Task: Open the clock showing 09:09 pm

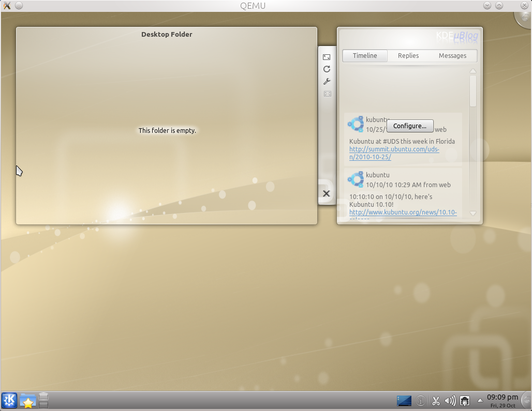Action: pyautogui.click(x=503, y=401)
